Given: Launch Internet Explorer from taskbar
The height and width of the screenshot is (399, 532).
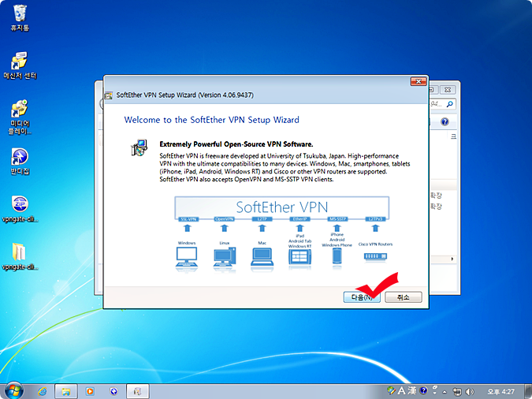Looking at the screenshot, I should [43, 392].
